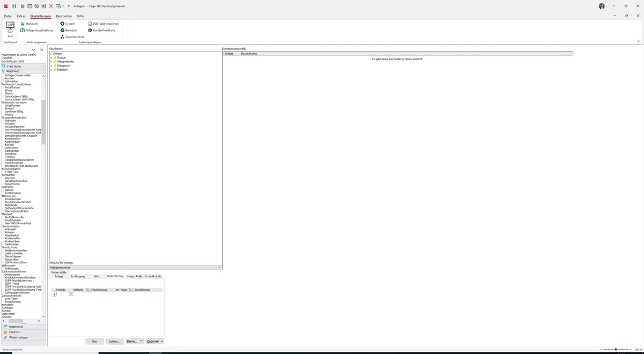Open System settings in the ribbon
The height and width of the screenshot is (354, 644).
pos(68,24)
